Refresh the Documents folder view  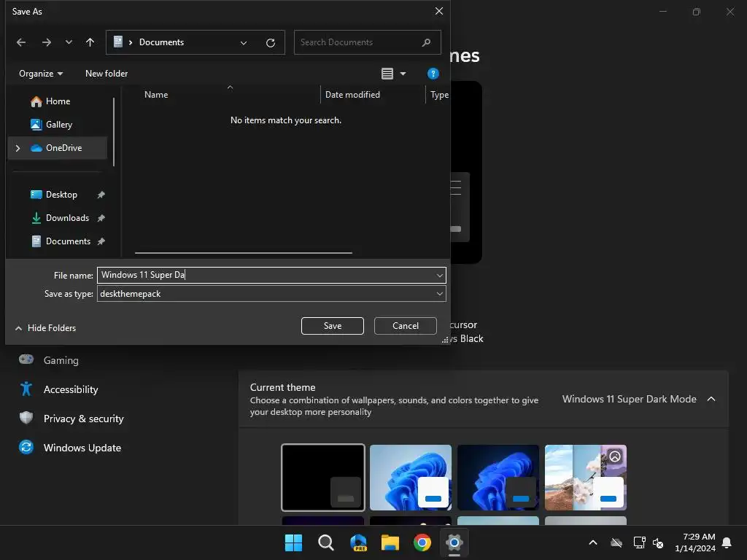coord(271,43)
